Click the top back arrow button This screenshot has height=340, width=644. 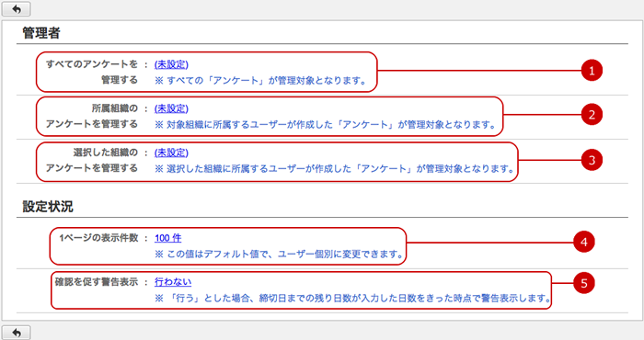click(16, 8)
